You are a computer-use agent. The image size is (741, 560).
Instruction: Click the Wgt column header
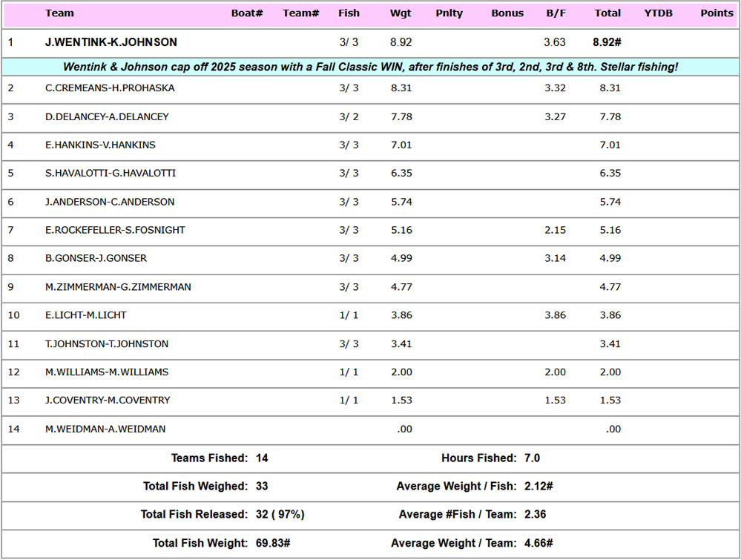[401, 13]
